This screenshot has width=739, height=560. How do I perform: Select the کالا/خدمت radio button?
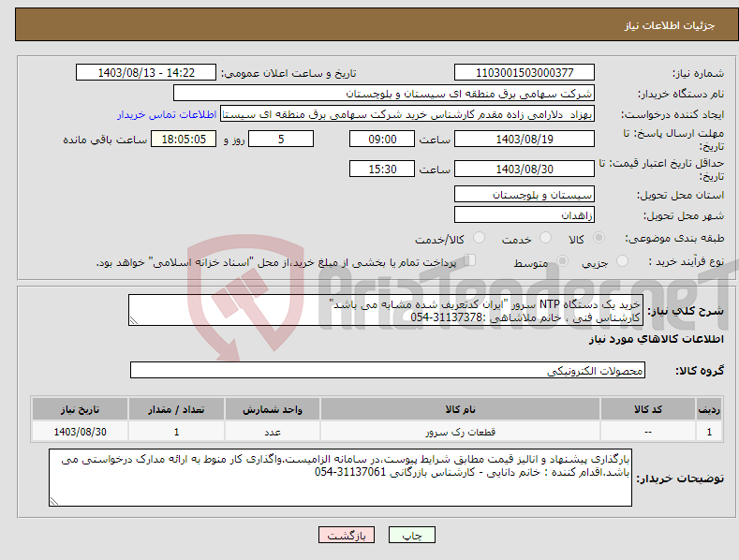[479, 238]
